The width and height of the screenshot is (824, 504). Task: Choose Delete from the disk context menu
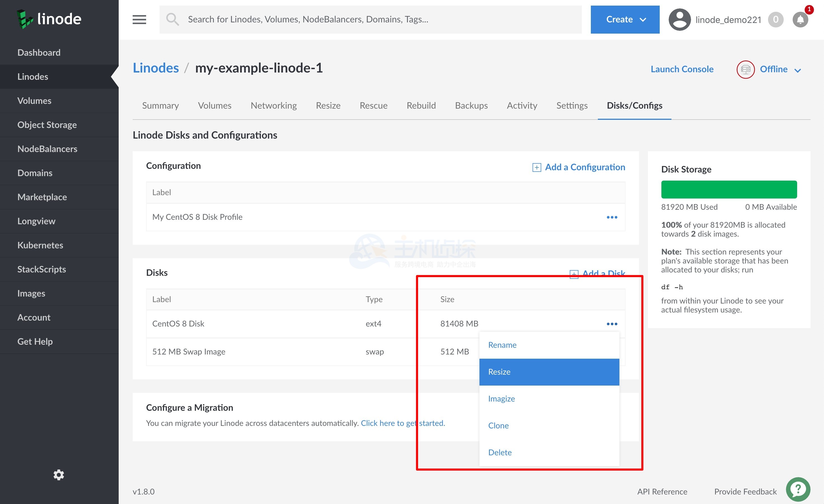[500, 452]
